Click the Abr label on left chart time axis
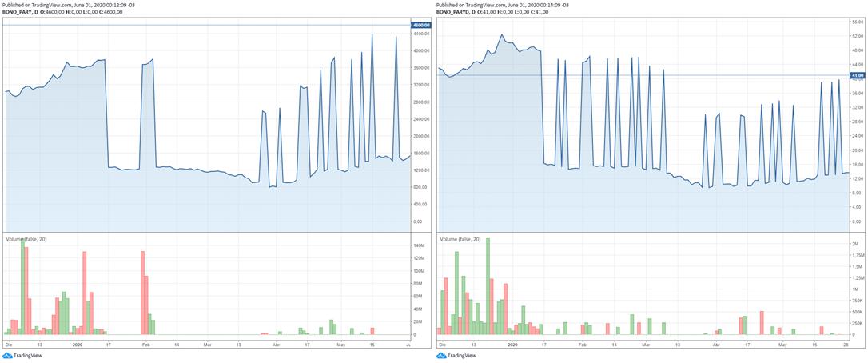Screen dimensions: 868x363 [277, 345]
